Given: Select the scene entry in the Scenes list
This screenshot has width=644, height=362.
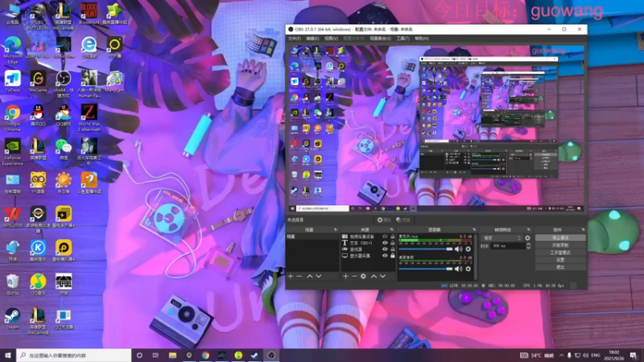Looking at the screenshot, I should pyautogui.click(x=312, y=237).
